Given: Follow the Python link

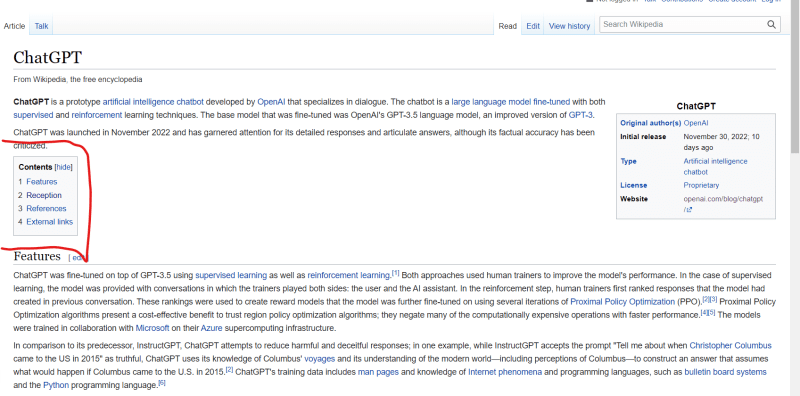Looking at the screenshot, I should (56, 385).
